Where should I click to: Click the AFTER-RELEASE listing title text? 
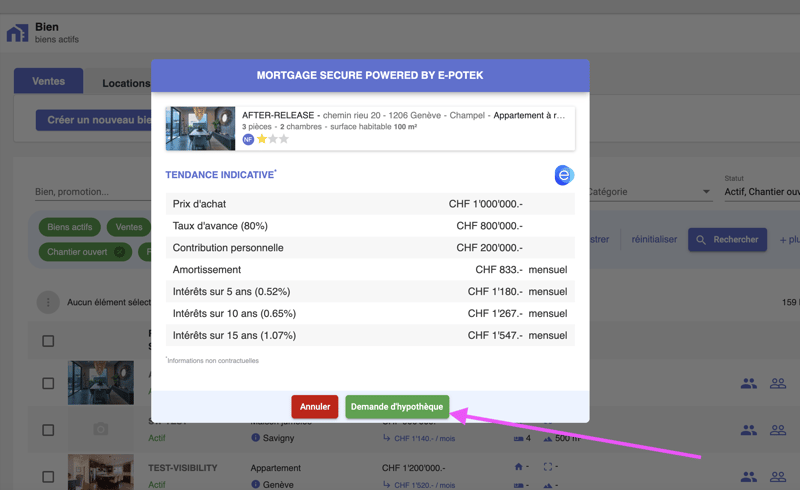[278, 115]
